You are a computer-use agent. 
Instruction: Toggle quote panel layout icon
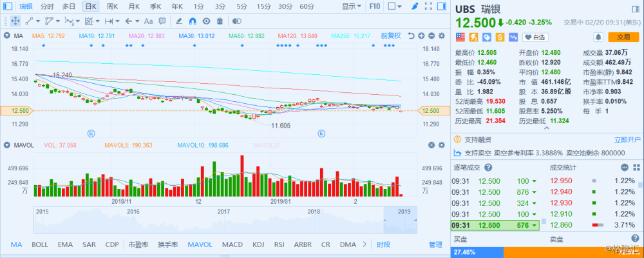point(634,9)
